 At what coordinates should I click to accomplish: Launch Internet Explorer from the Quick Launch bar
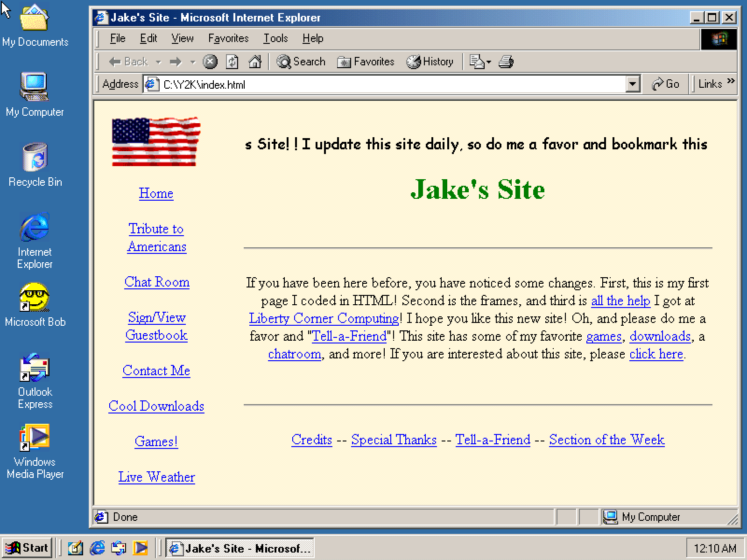point(97,548)
